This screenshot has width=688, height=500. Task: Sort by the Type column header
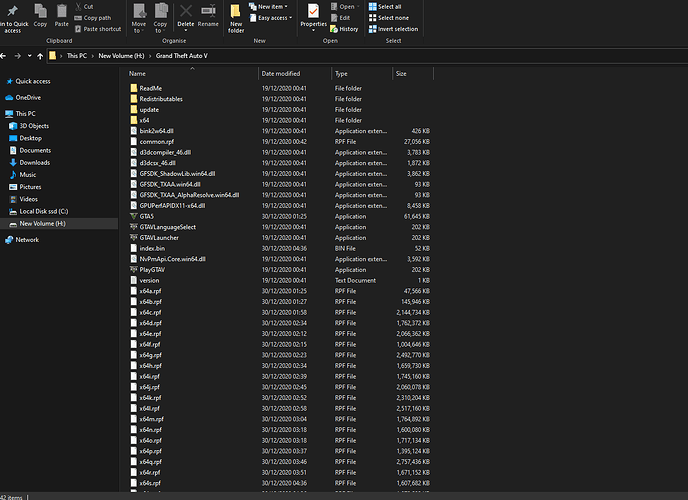[x=362, y=73]
